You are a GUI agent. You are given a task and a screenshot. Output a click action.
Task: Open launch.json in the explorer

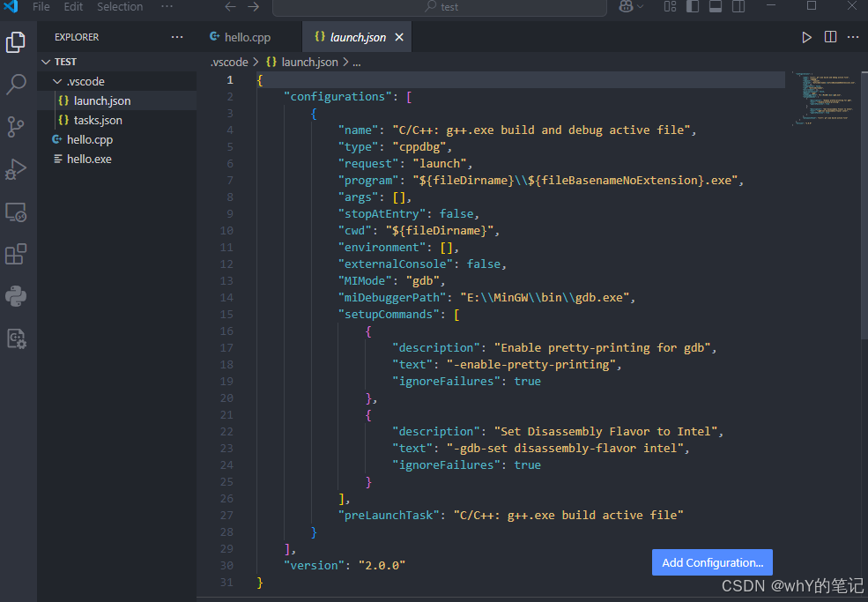[117, 100]
